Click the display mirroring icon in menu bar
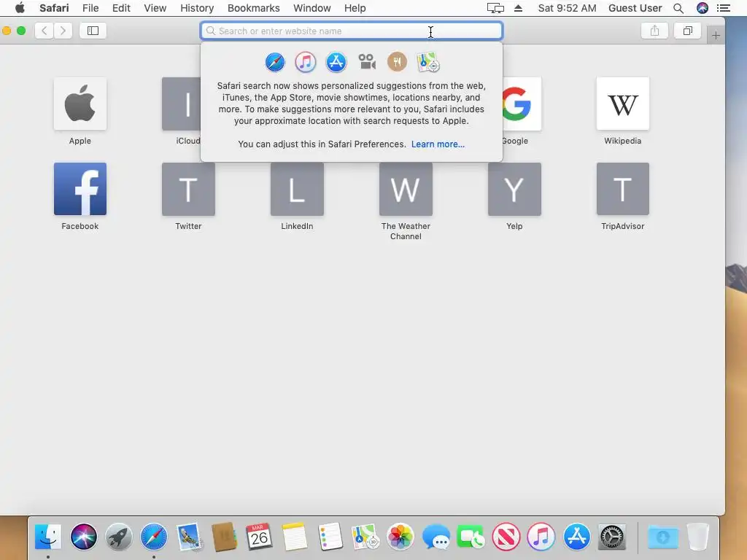The width and height of the screenshot is (747, 560). (495, 8)
